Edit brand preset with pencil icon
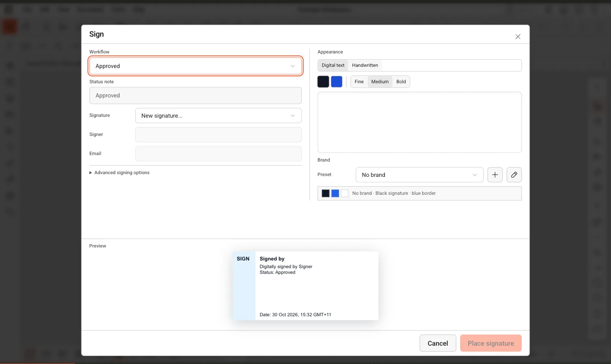 click(x=514, y=175)
